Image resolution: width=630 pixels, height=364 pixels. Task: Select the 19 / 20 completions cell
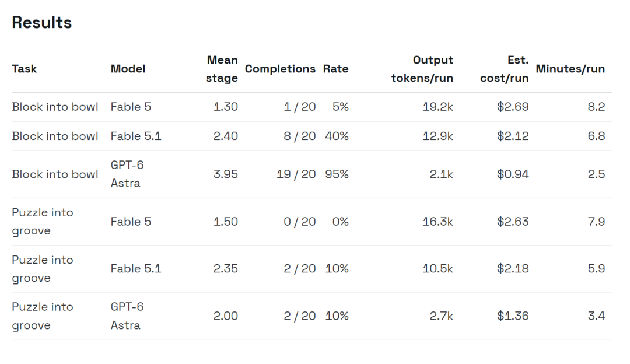coord(296,174)
